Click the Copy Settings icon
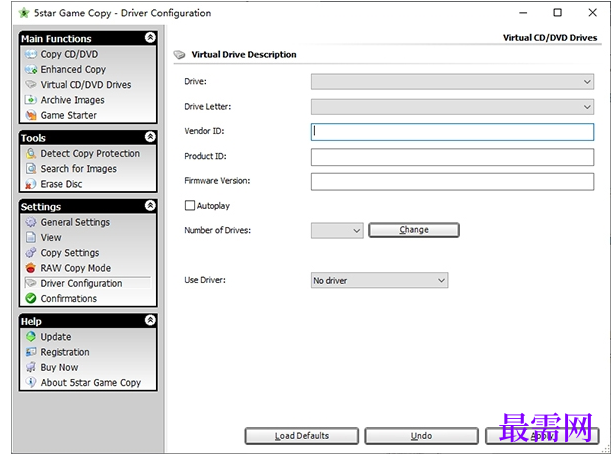The image size is (611, 459). click(x=31, y=252)
